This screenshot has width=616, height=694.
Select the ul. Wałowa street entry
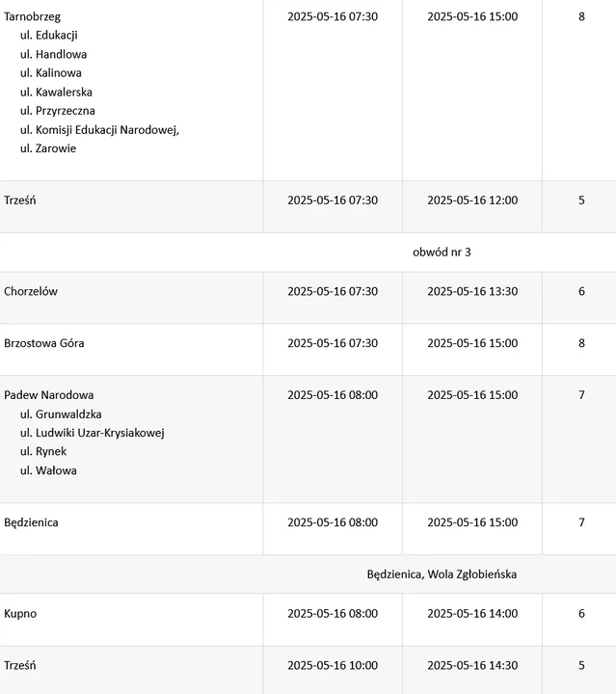(x=48, y=470)
